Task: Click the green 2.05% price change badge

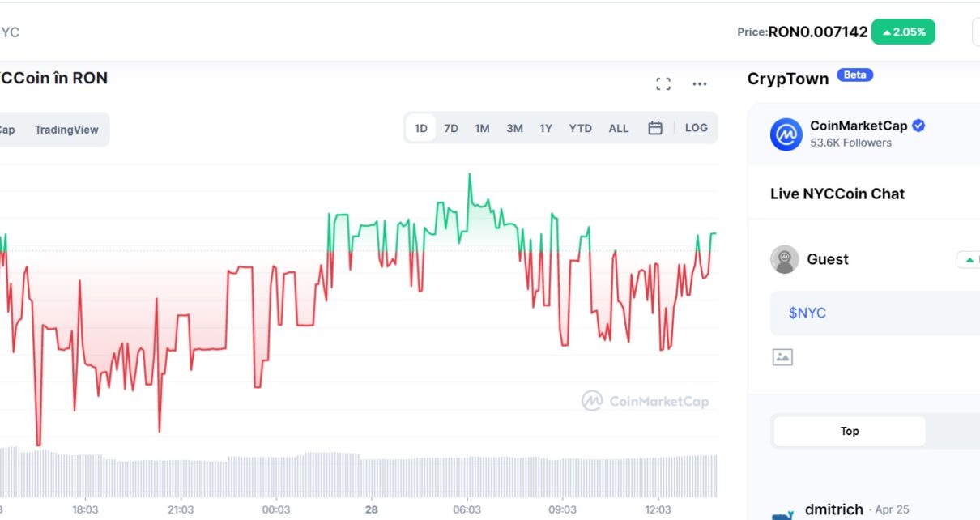Action: tap(903, 32)
